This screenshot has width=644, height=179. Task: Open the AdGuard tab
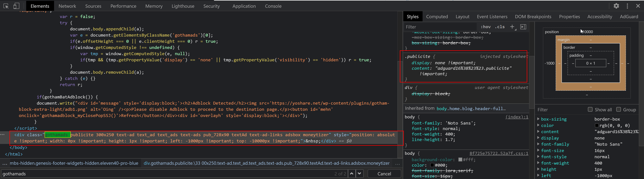tap(629, 16)
